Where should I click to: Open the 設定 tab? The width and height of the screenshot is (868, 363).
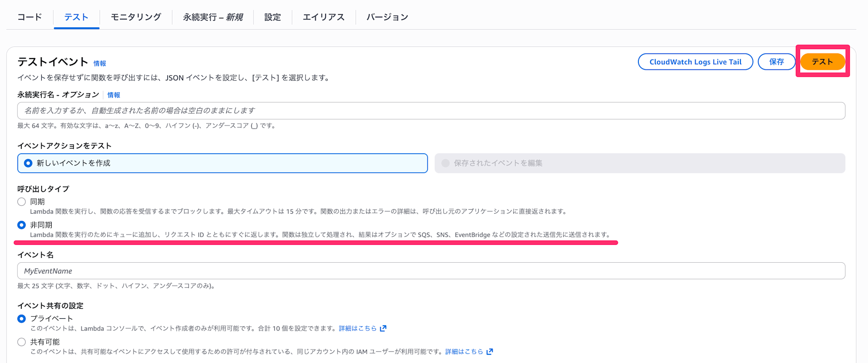[x=273, y=17]
